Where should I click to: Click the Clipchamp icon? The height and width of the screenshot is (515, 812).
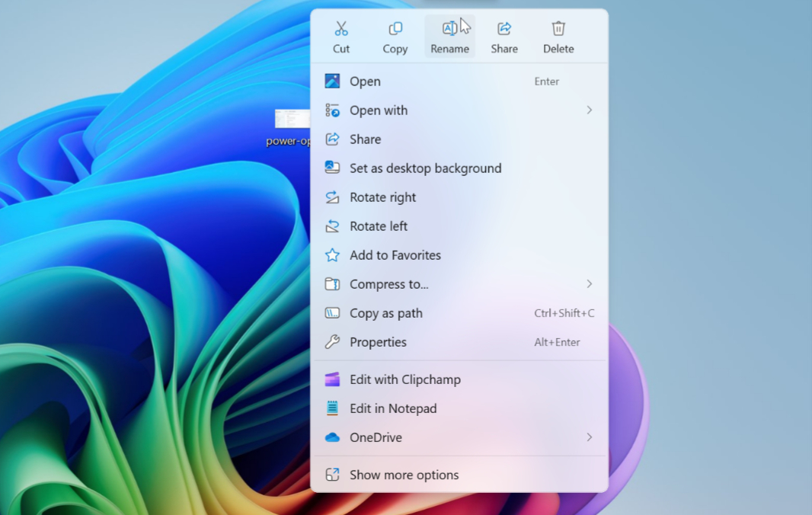pos(332,379)
